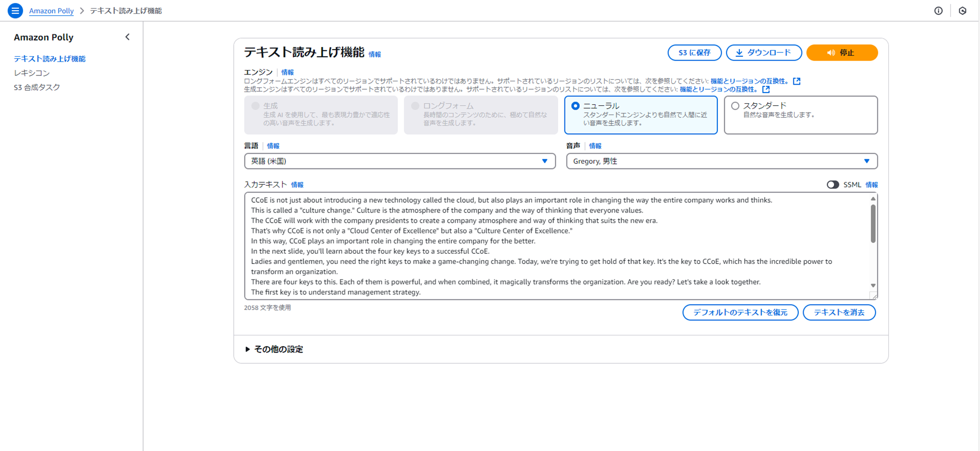
Task: Collapse the Amazon Polly side panel
Action: point(127,37)
